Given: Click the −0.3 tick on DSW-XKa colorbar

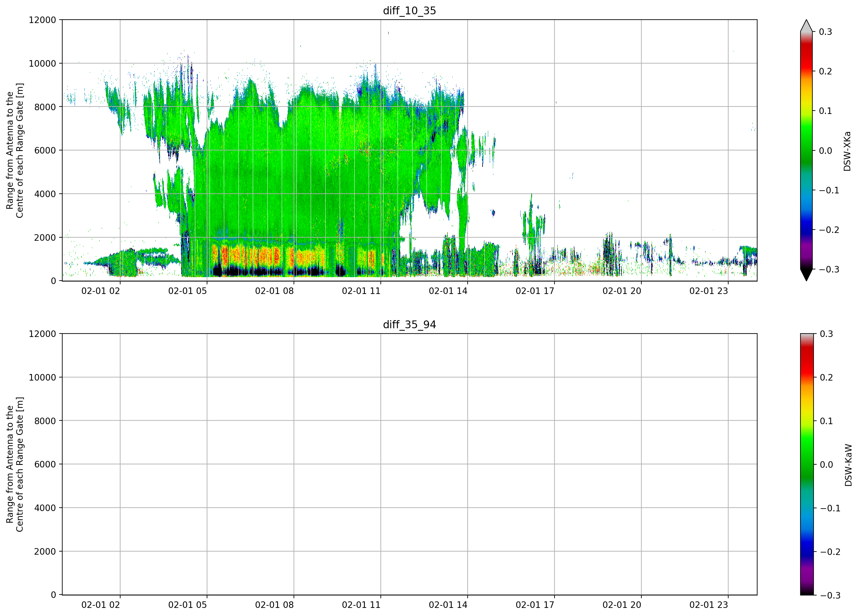Looking at the screenshot, I should [829, 270].
